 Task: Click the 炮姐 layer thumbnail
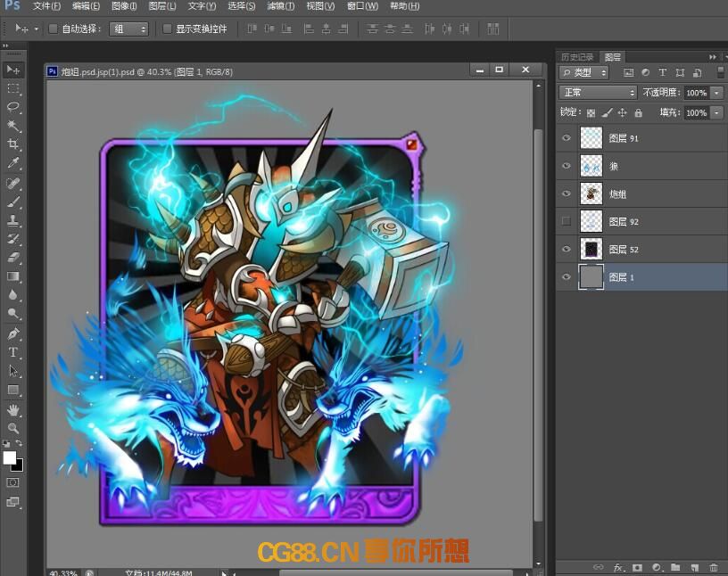pos(591,193)
